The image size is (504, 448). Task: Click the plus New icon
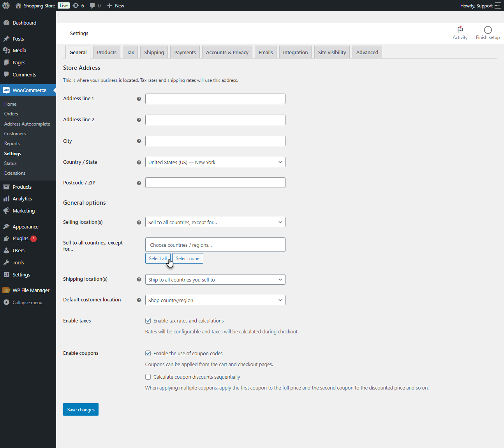(x=109, y=6)
